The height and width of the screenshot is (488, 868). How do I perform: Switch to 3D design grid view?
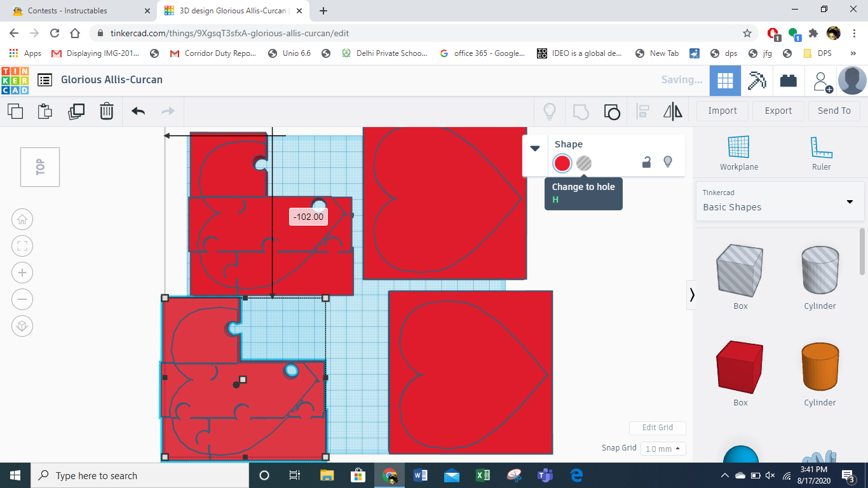[x=725, y=80]
